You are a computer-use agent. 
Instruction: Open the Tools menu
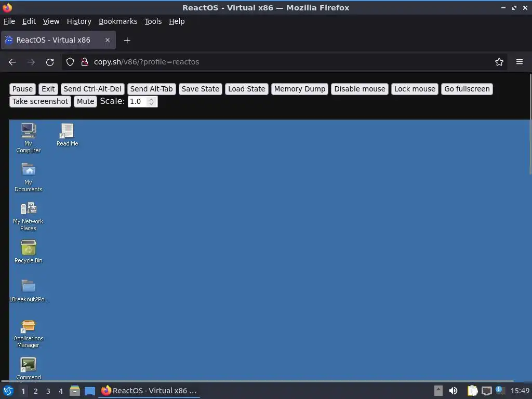coord(153,21)
